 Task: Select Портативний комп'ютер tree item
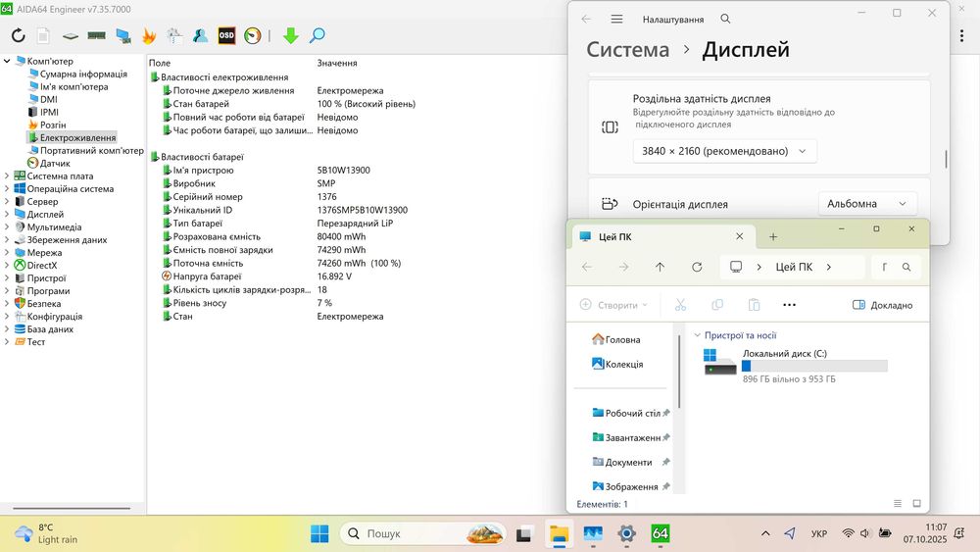point(92,151)
